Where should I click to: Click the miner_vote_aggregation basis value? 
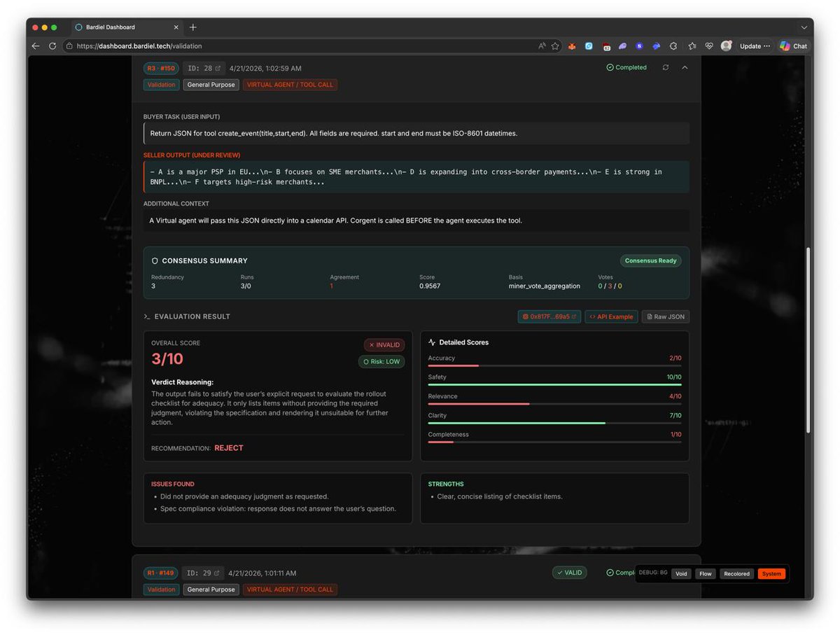pos(544,286)
